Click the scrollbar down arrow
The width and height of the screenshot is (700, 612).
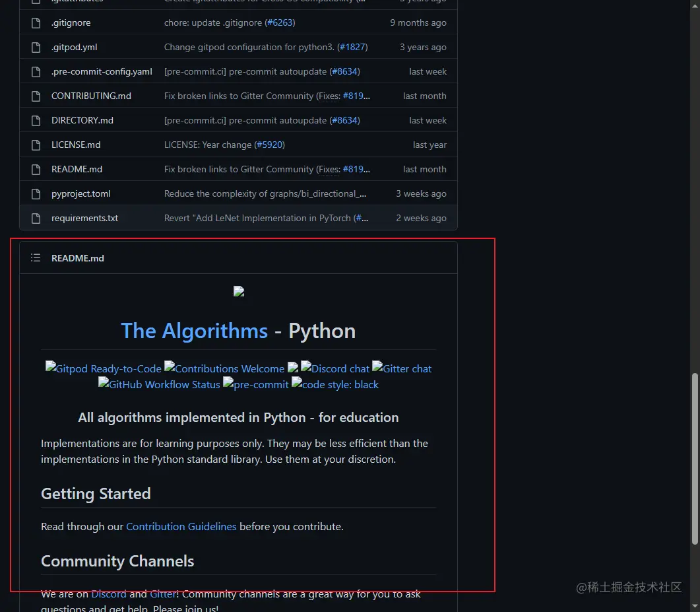click(695, 606)
